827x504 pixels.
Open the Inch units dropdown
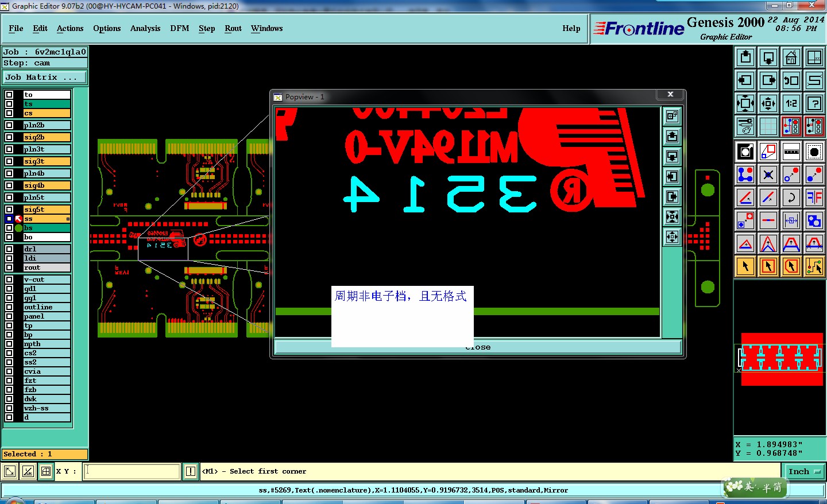point(804,471)
